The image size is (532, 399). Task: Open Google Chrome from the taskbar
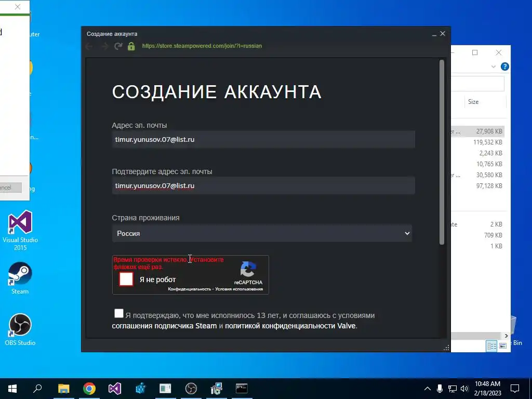89,389
